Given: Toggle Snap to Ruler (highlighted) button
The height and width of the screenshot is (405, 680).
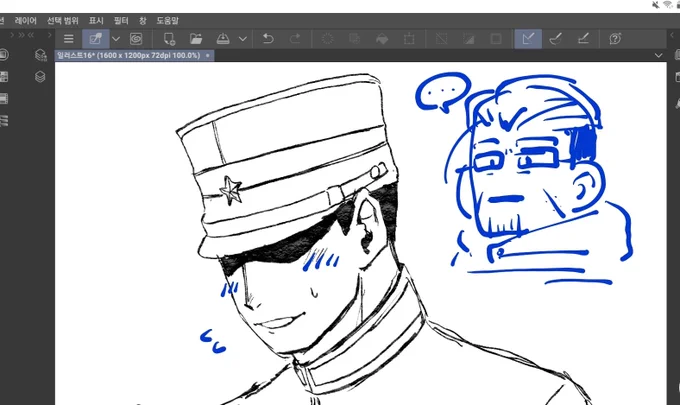Looking at the screenshot, I should [x=528, y=39].
